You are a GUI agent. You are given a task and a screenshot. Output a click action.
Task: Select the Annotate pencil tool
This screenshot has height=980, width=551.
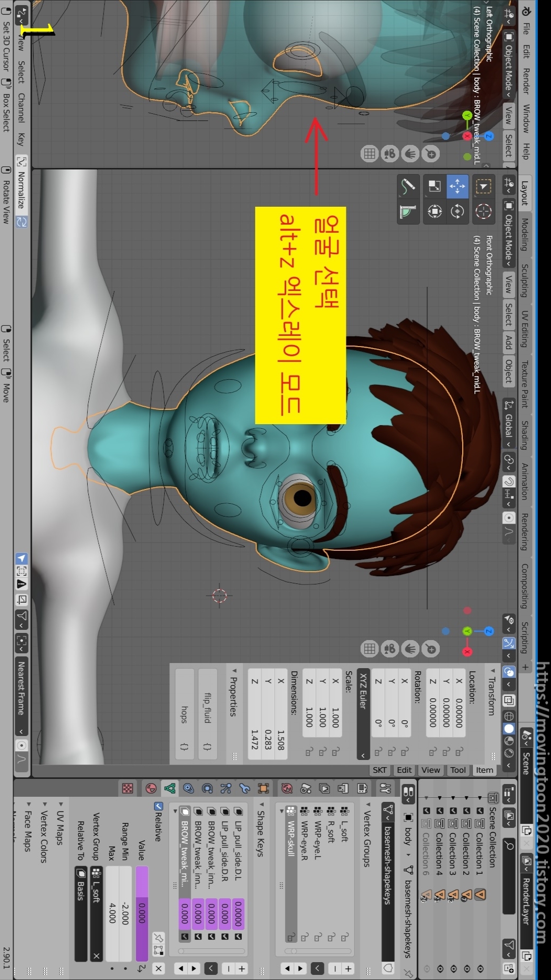(x=408, y=186)
